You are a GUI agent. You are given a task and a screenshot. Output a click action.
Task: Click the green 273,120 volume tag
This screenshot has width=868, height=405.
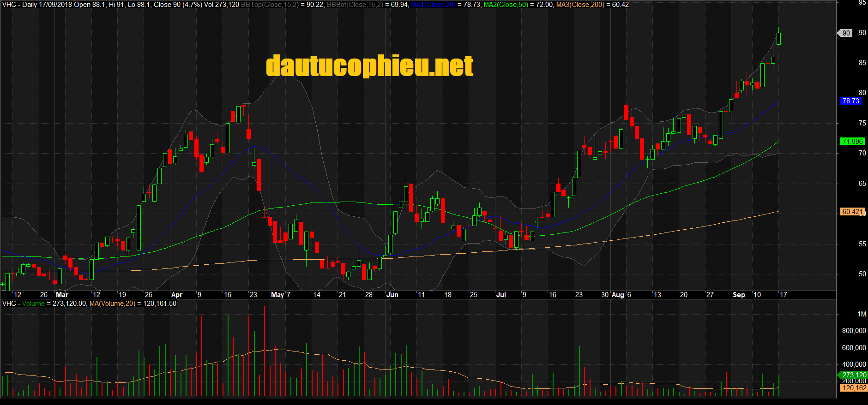tap(854, 375)
